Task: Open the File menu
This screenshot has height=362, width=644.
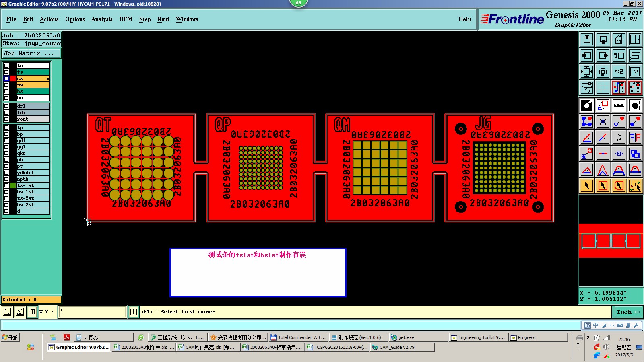Action: tap(11, 19)
